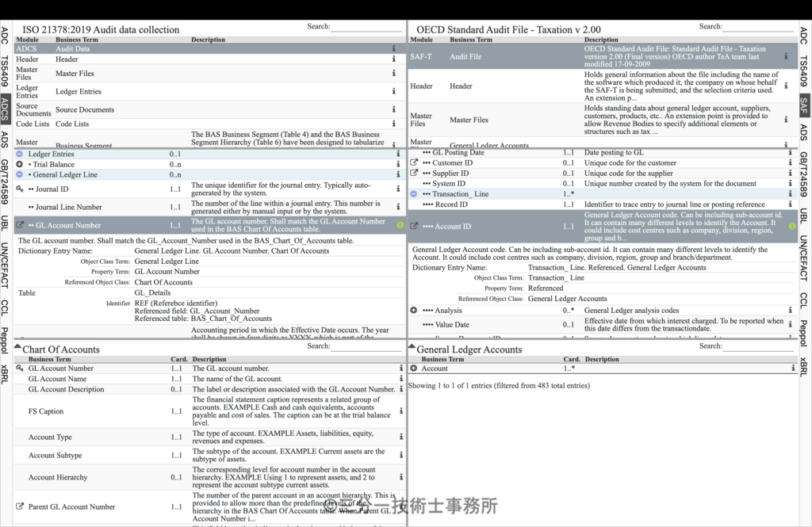The height and width of the screenshot is (527, 812).
Task: Switch to TS5409 tab in left pane sidebar
Action: pyautogui.click(x=5, y=71)
